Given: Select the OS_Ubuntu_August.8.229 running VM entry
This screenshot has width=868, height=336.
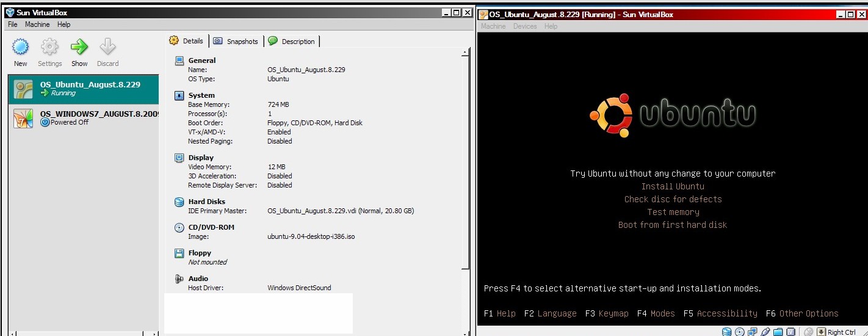Looking at the screenshot, I should tap(84, 89).
